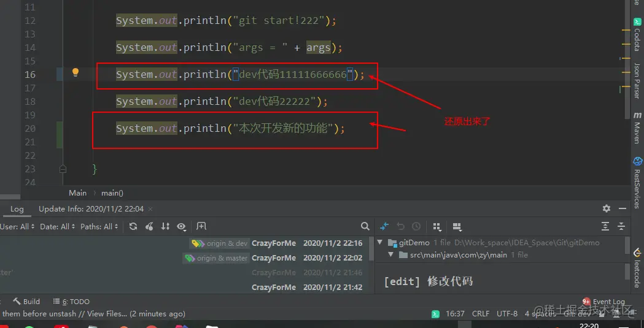Click the Main breadcrumb
Image resolution: width=644 pixels, height=328 pixels.
(77, 193)
